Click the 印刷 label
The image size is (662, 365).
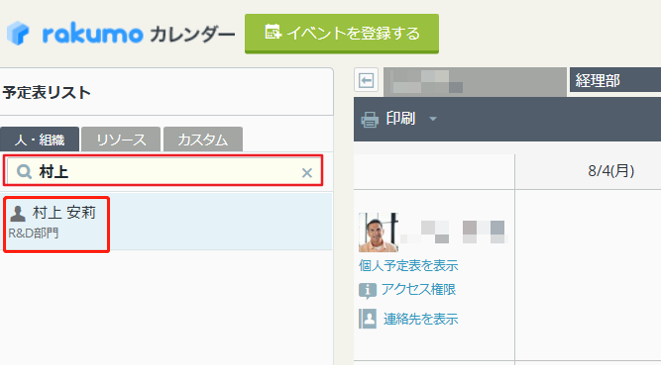click(x=401, y=119)
